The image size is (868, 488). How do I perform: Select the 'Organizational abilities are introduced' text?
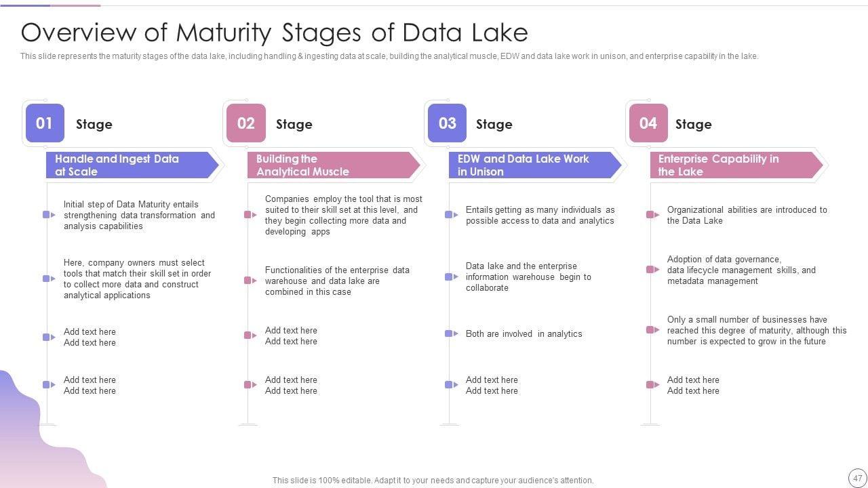coord(747,215)
